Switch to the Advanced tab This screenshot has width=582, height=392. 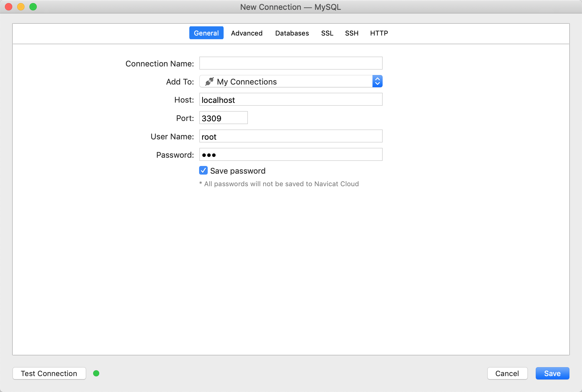point(247,33)
